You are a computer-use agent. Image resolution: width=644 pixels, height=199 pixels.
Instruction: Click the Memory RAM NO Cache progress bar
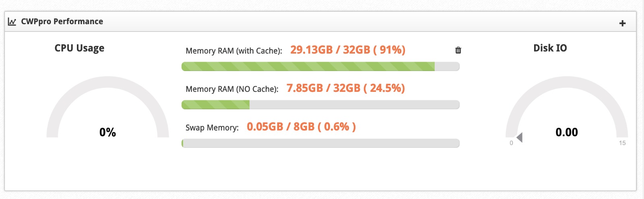click(320, 105)
